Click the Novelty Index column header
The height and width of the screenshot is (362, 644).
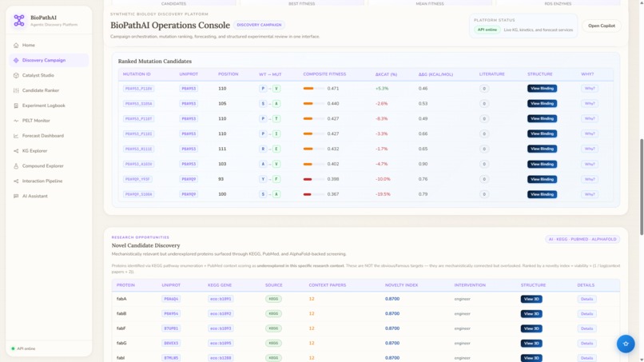(401, 285)
